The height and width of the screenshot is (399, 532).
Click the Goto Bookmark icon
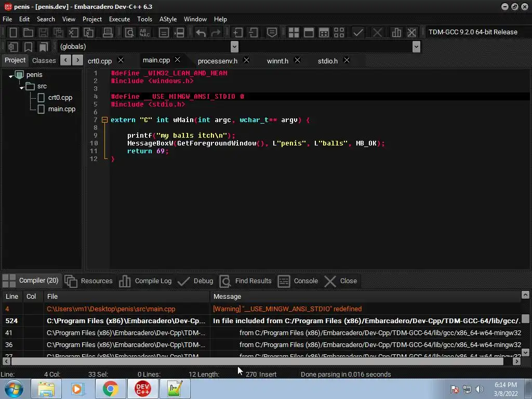tap(44, 47)
